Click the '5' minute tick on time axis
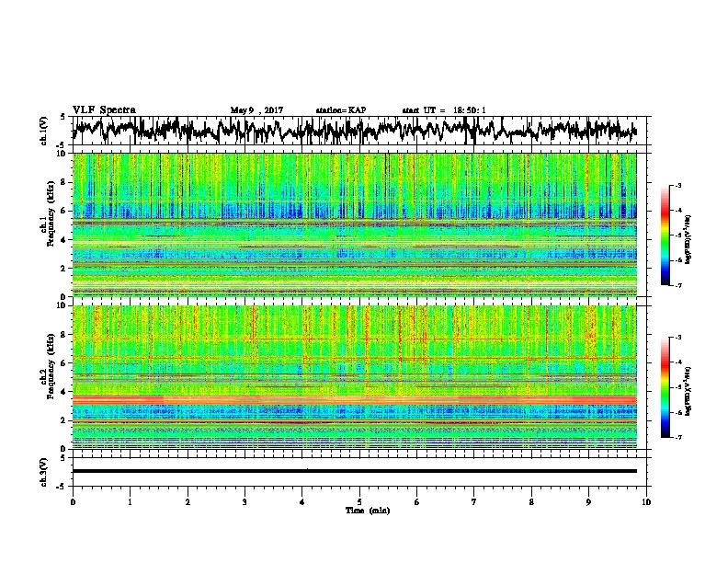Screen dimensions: 728x563 coord(359,502)
